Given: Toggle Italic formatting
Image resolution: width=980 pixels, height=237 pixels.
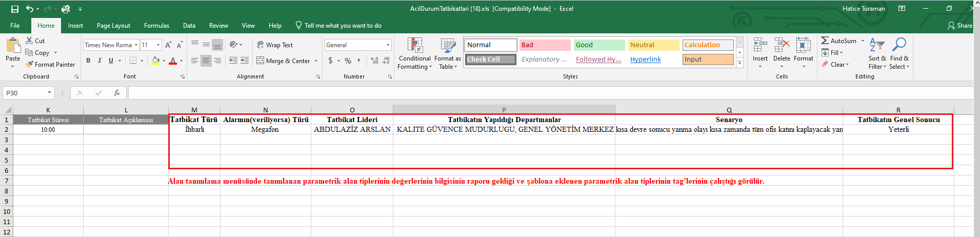Looking at the screenshot, I should (x=99, y=61).
